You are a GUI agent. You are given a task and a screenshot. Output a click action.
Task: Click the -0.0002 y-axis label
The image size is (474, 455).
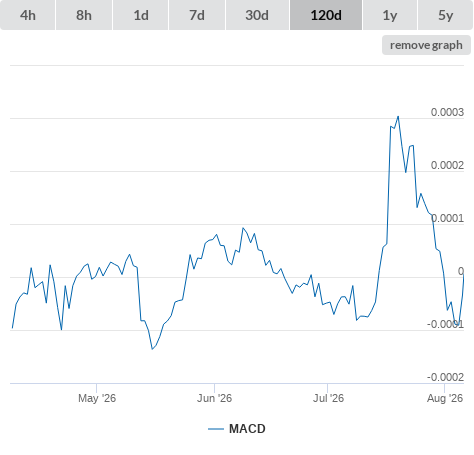pyautogui.click(x=445, y=377)
